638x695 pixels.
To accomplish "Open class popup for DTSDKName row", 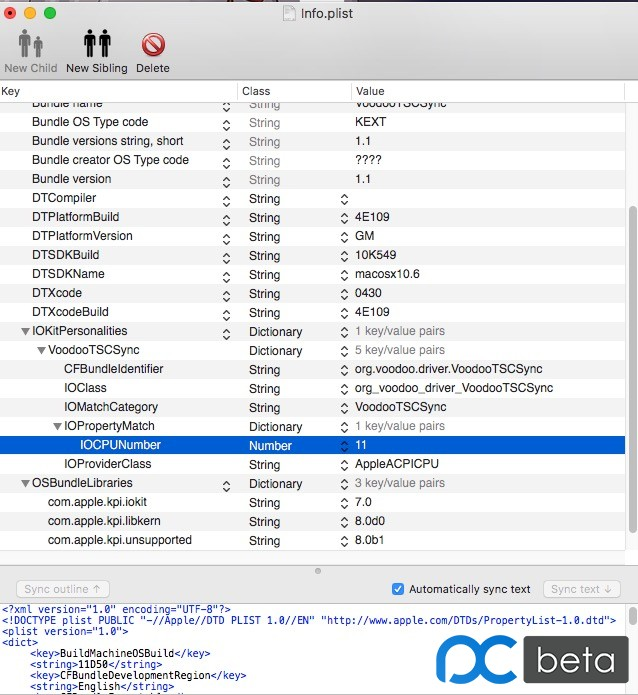I will point(344,275).
